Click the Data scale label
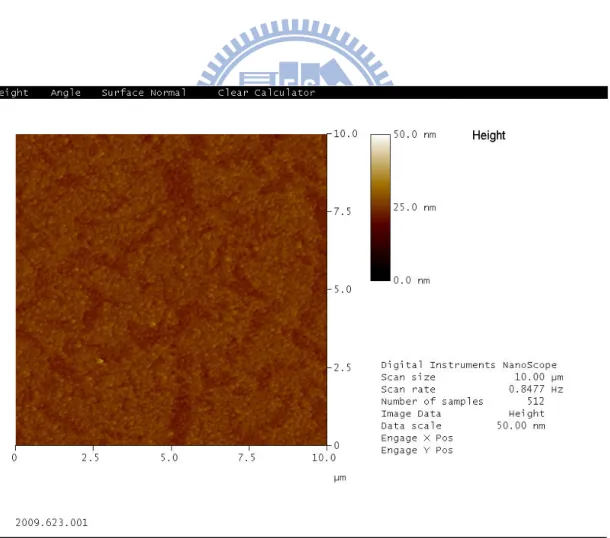This screenshot has width=610, height=538. pyautogui.click(x=411, y=426)
